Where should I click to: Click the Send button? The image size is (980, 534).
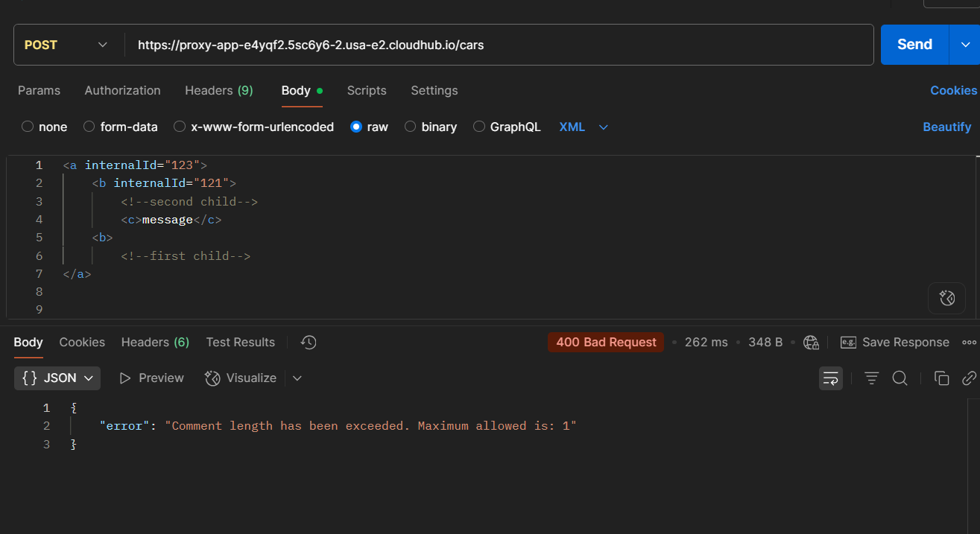[x=914, y=44]
